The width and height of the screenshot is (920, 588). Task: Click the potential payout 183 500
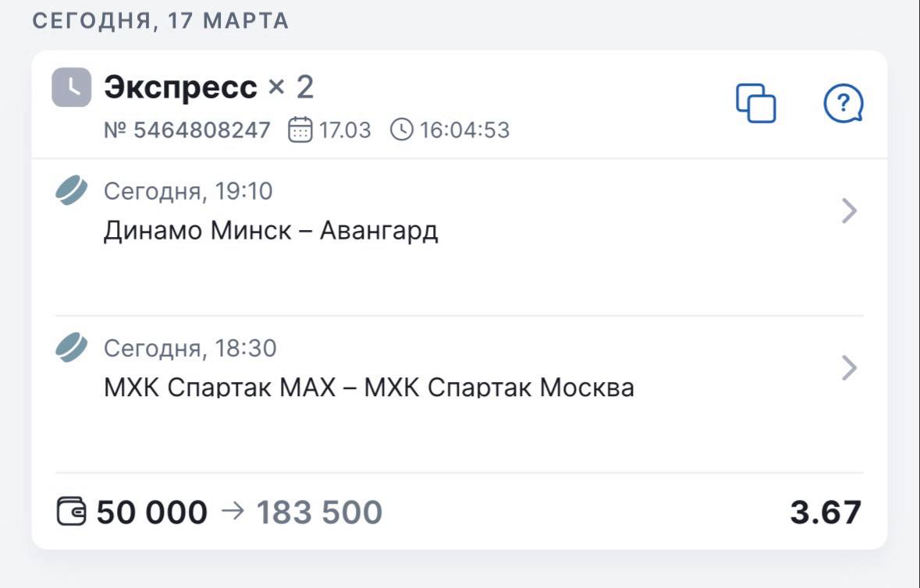pos(319,512)
